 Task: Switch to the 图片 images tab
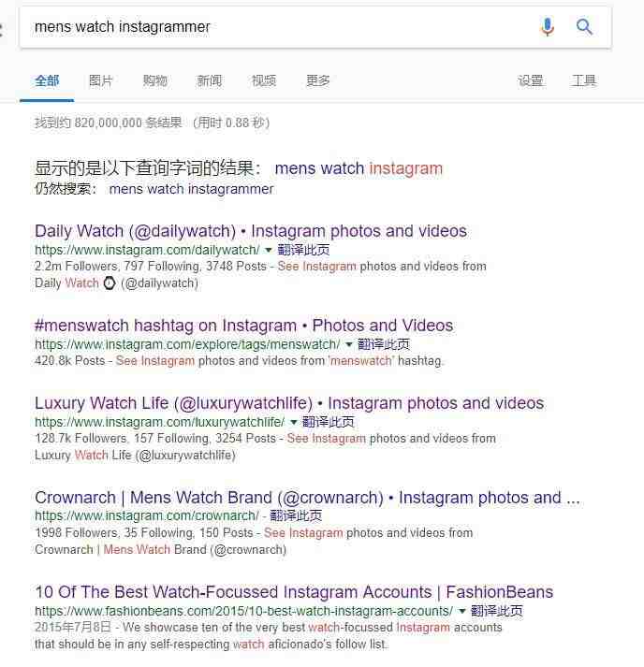pos(101,80)
